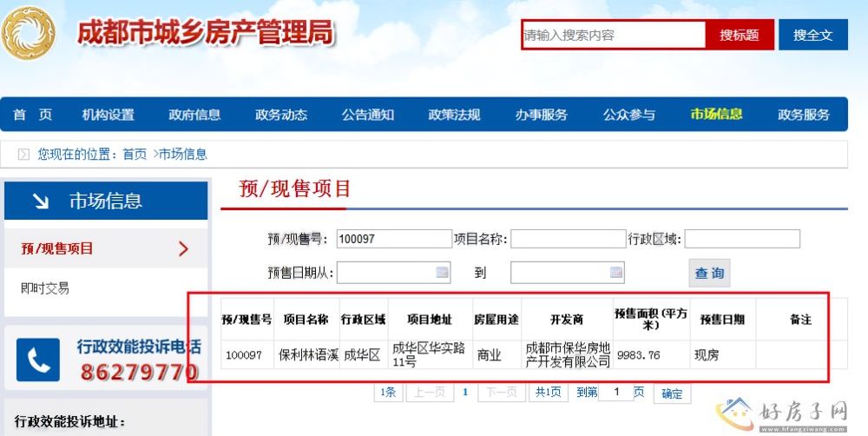Focus the 项目名称 input field

coord(568,239)
